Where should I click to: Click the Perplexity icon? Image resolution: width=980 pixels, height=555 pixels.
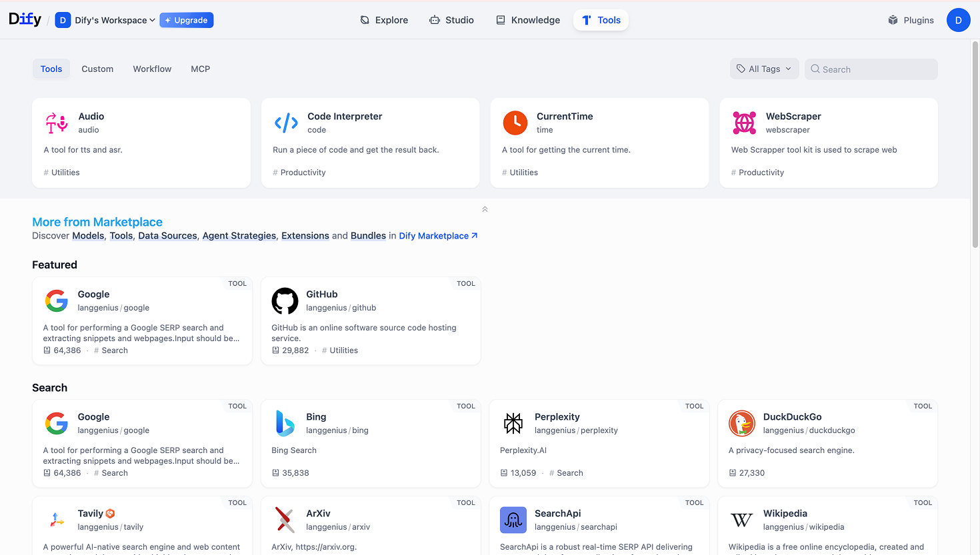click(513, 423)
